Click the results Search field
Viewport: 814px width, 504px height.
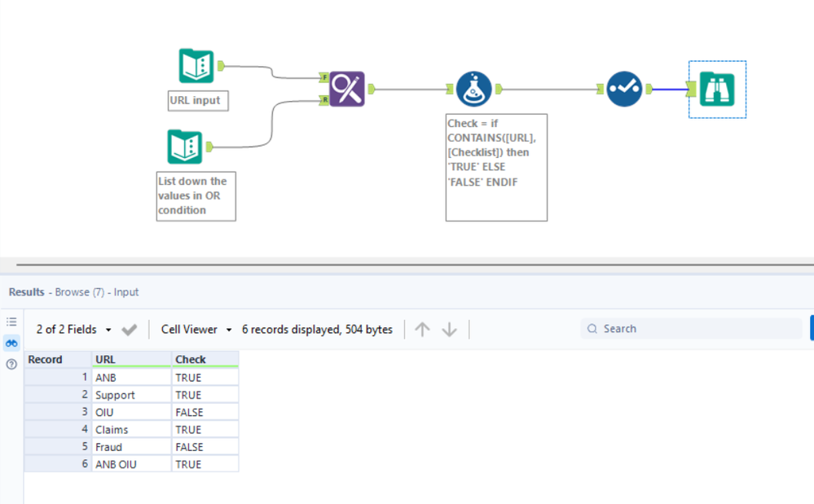click(x=697, y=329)
